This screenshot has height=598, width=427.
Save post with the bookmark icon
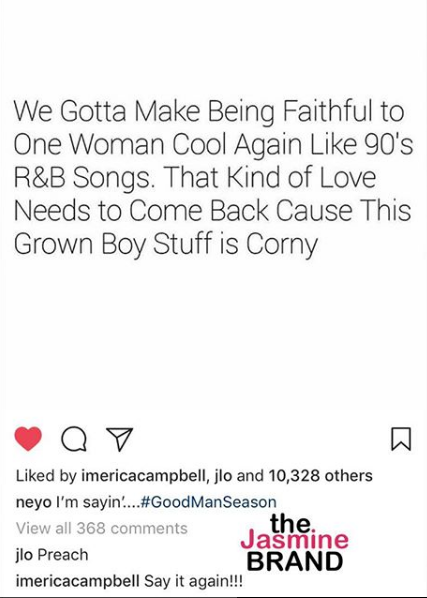401,439
